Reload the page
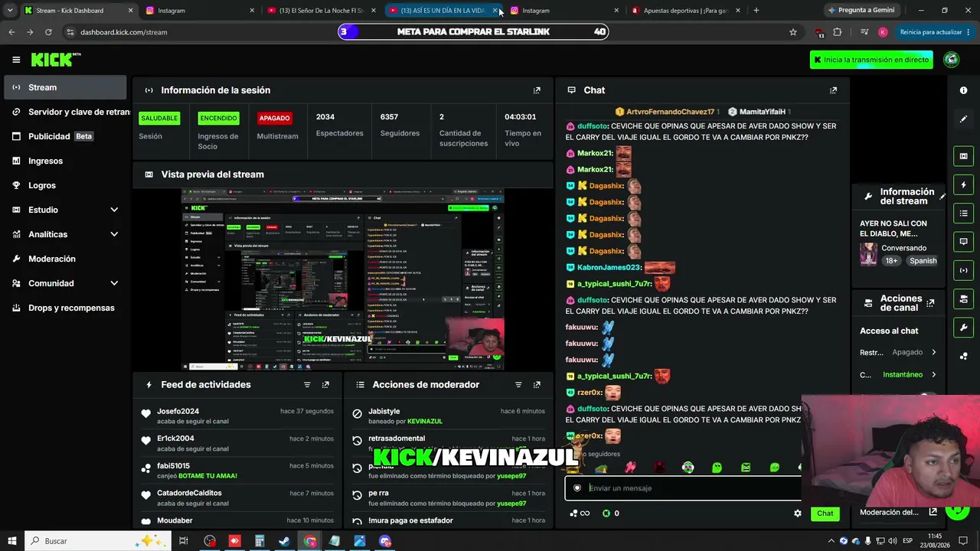Image resolution: width=980 pixels, height=551 pixels. (48, 32)
